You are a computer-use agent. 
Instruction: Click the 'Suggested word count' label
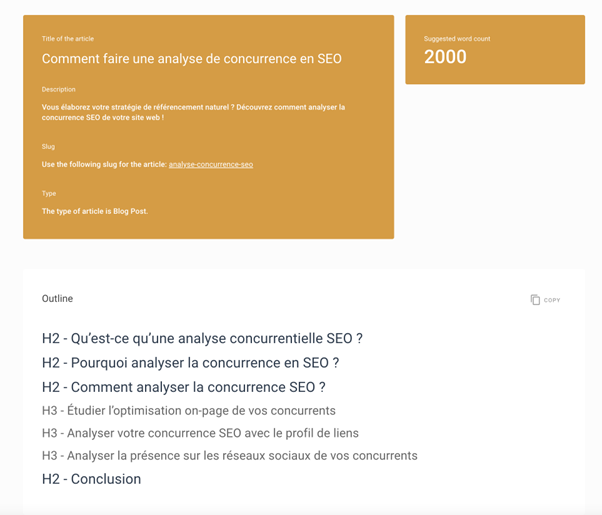[x=457, y=39]
